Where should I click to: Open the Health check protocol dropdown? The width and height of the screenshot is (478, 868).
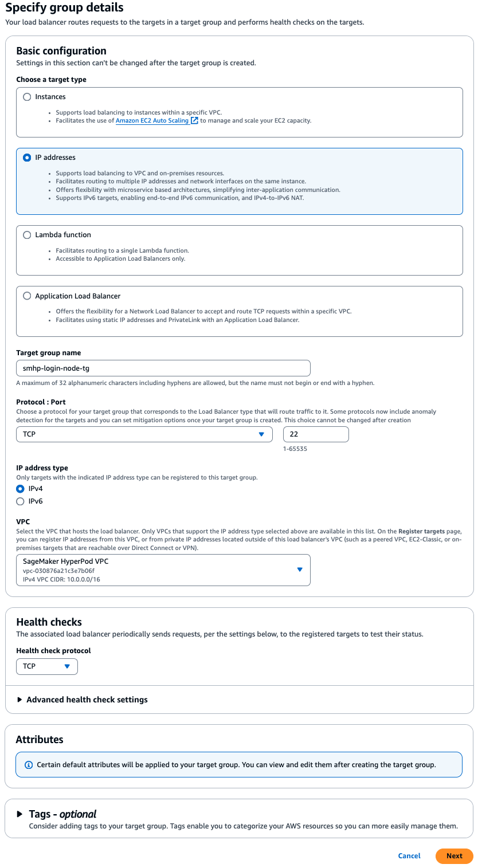tap(47, 666)
